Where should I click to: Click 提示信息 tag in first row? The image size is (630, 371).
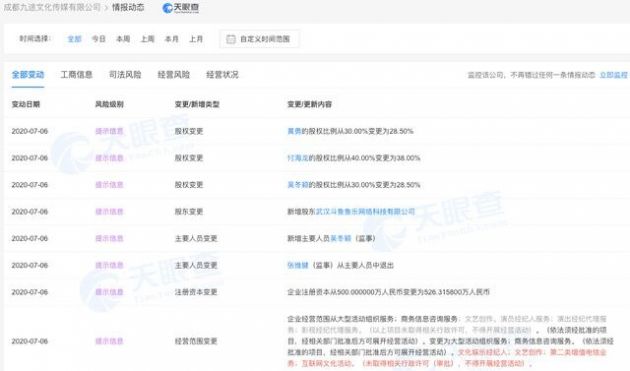point(109,131)
